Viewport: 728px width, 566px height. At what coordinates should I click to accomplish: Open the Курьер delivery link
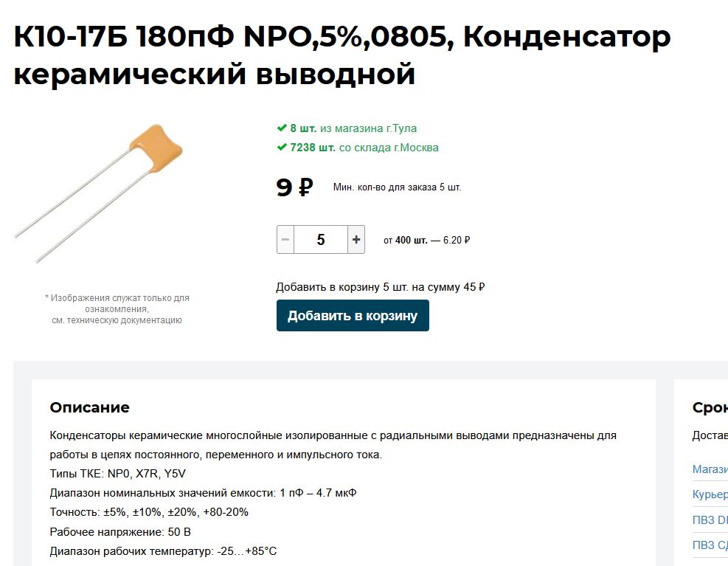(710, 494)
